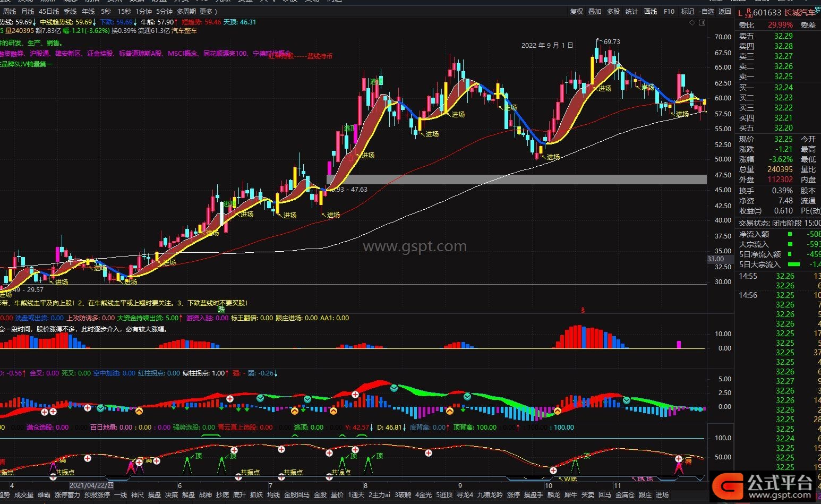
Task: Select the 九啸龙吟 indicator tab
Action: tap(490, 494)
